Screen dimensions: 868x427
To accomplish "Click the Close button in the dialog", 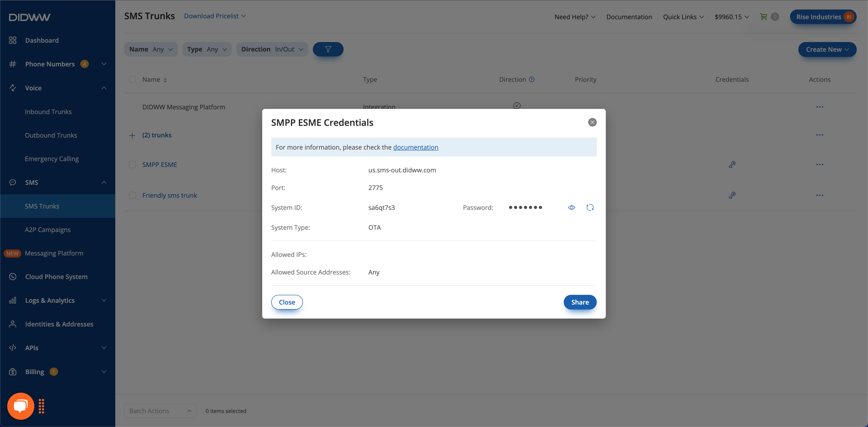I will [x=287, y=302].
